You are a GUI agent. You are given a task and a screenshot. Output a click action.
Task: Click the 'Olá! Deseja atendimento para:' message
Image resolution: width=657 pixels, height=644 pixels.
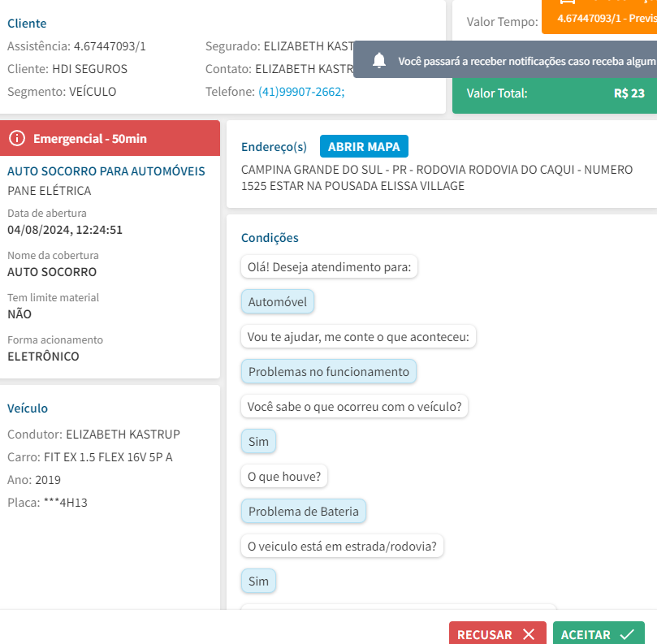click(329, 266)
